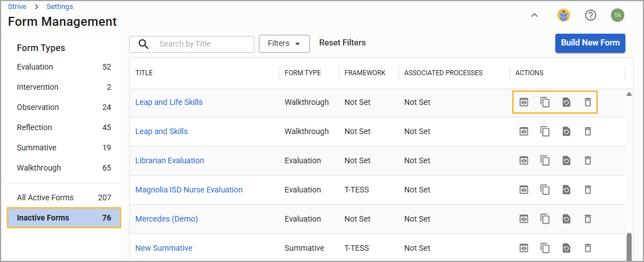Sort by the FRAMEWORK column header
644x262 pixels.
(365, 73)
